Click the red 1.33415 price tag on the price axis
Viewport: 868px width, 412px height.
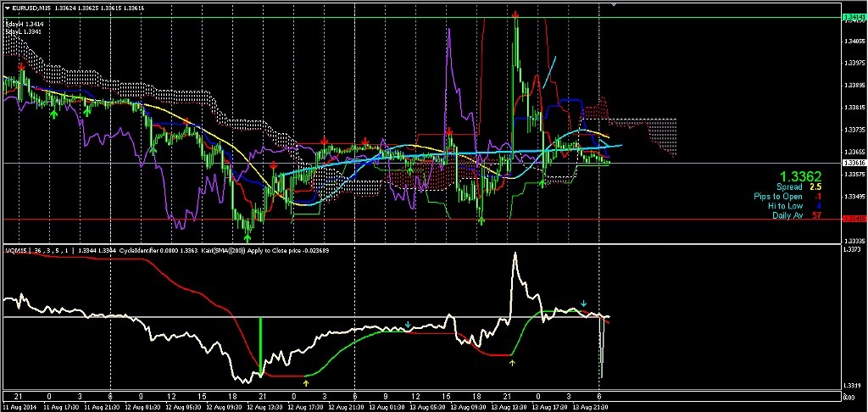pyautogui.click(x=854, y=219)
